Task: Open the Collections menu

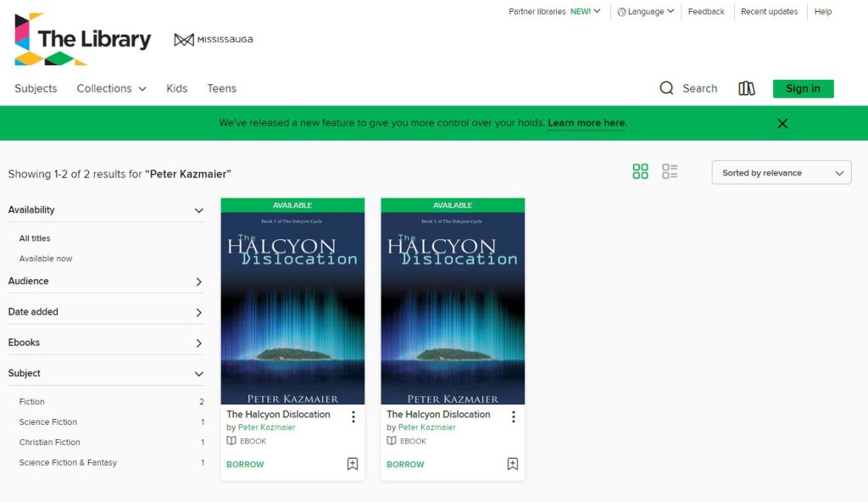Action: (111, 88)
